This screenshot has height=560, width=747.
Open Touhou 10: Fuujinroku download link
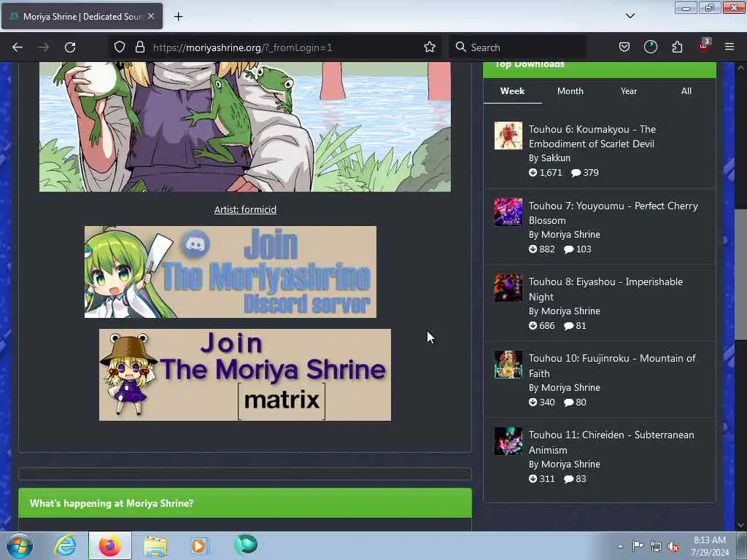click(x=612, y=366)
